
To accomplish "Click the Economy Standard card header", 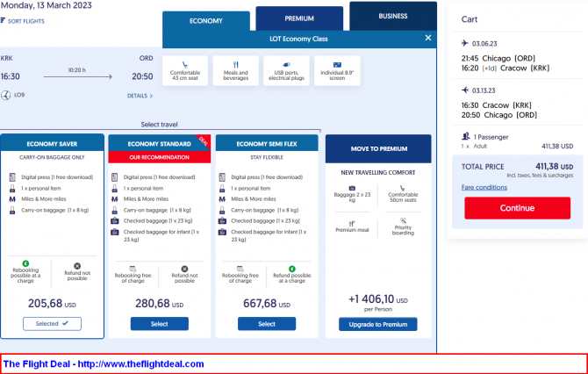I will point(160,144).
